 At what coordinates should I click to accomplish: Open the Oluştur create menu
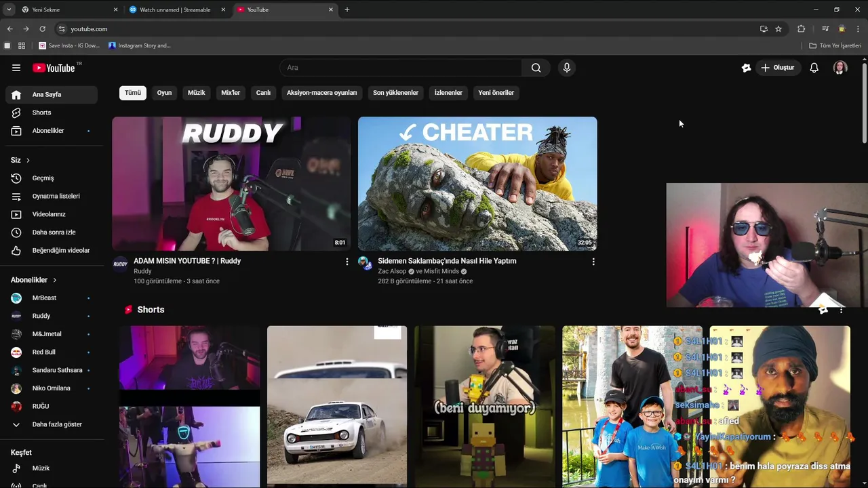coord(778,68)
